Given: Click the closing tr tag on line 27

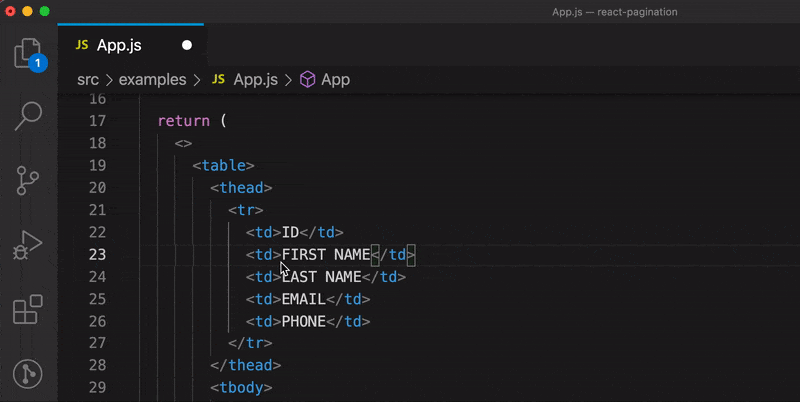Looking at the screenshot, I should click(250, 343).
